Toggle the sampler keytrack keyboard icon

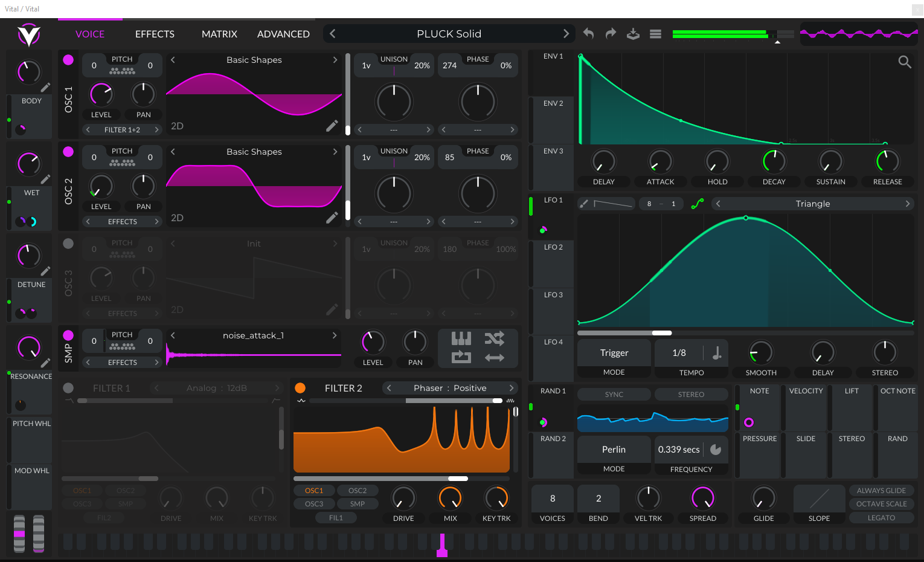pyautogui.click(x=461, y=338)
